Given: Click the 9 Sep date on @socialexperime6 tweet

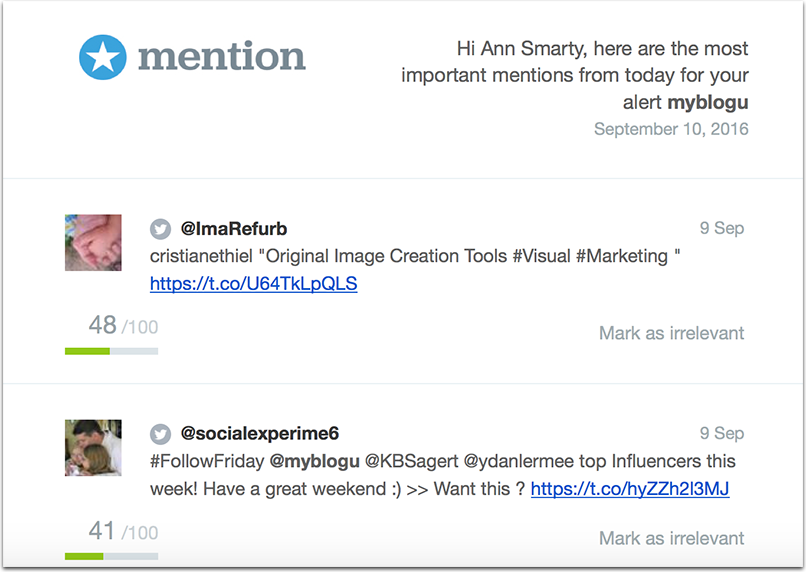Looking at the screenshot, I should click(721, 434).
